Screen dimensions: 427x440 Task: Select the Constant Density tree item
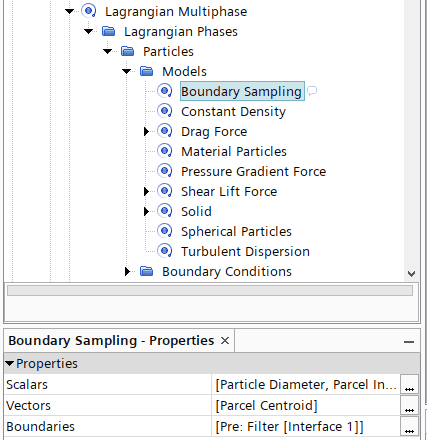click(233, 111)
